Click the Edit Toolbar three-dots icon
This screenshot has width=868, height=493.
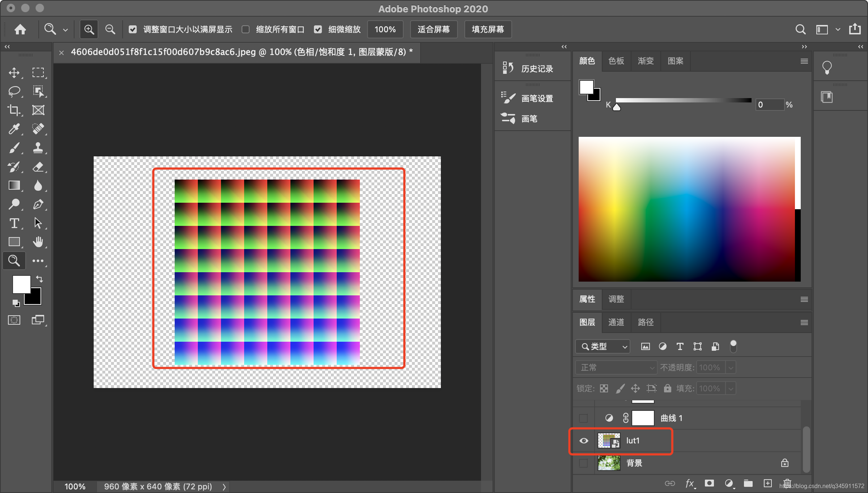click(38, 261)
